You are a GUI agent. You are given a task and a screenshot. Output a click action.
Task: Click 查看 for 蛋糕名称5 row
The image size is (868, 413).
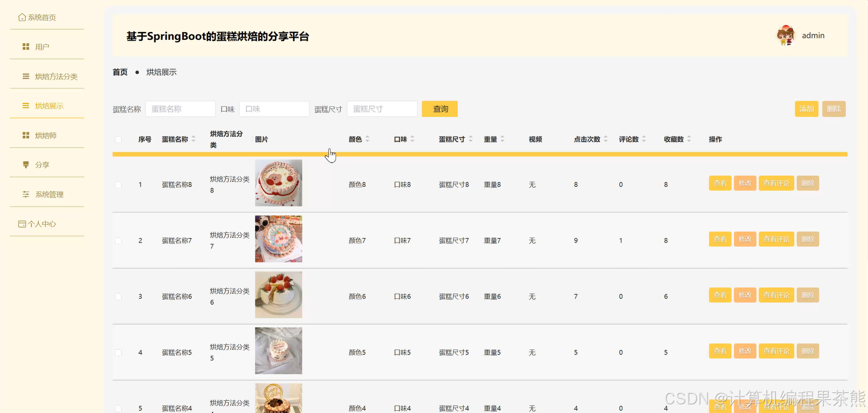pos(720,351)
